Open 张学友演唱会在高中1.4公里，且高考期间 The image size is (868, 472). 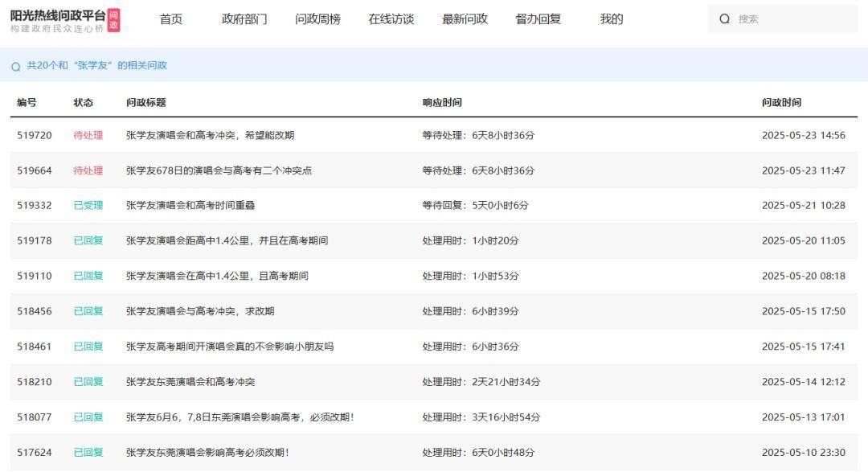click(217, 276)
